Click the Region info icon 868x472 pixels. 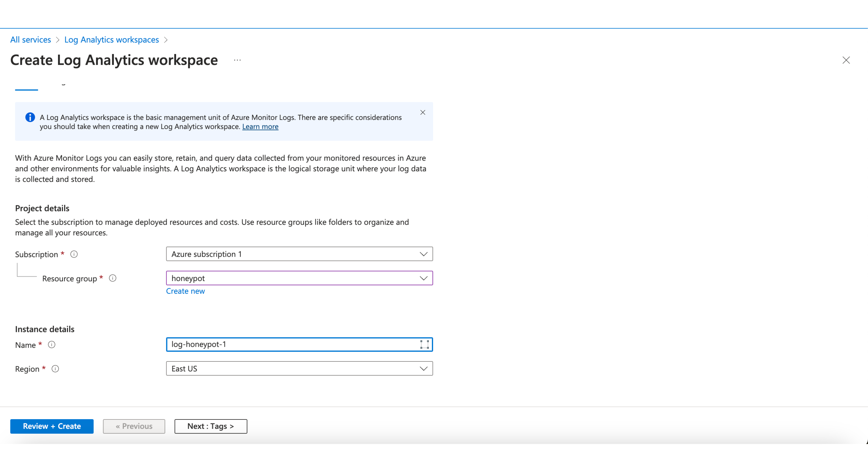[55, 369]
